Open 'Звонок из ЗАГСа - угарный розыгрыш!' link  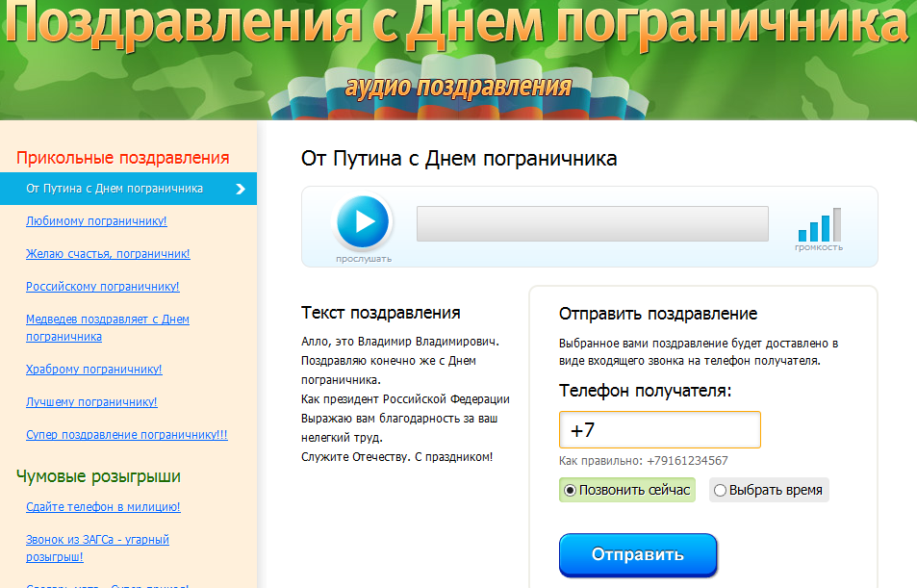point(97,548)
